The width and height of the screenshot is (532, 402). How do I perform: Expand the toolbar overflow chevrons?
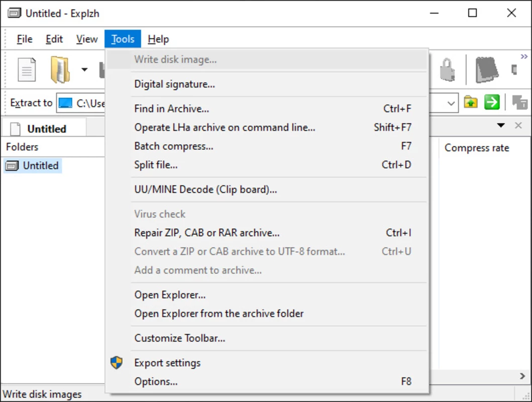(524, 56)
